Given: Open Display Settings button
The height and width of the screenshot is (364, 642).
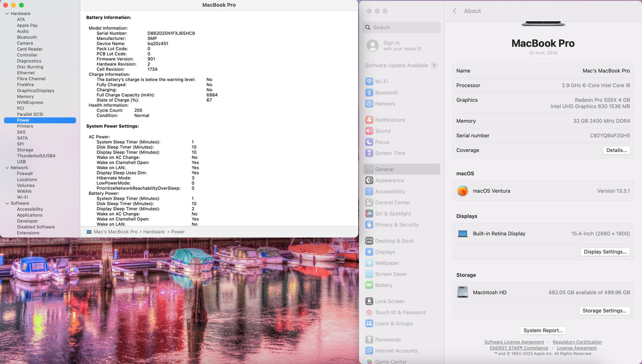Looking at the screenshot, I should pos(605,252).
